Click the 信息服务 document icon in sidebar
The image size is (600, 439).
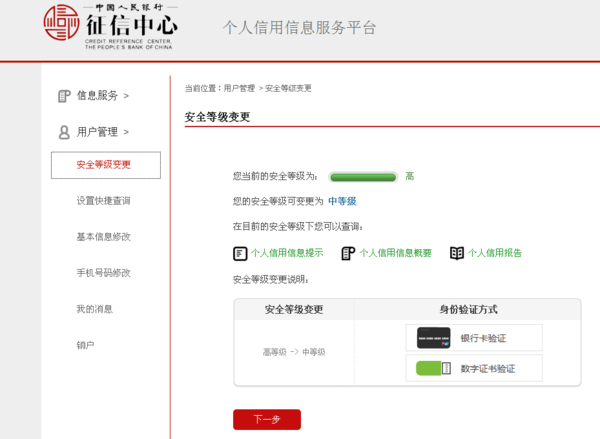[x=64, y=96]
